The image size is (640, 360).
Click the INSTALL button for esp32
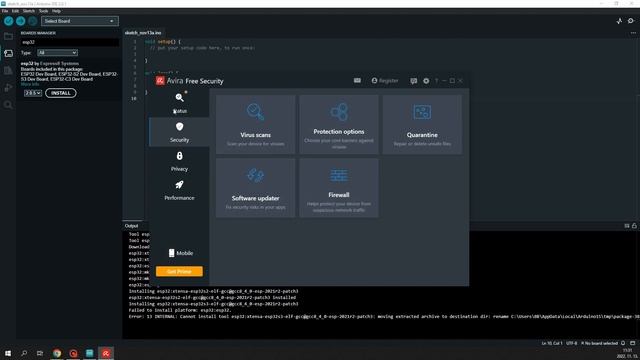click(x=61, y=93)
